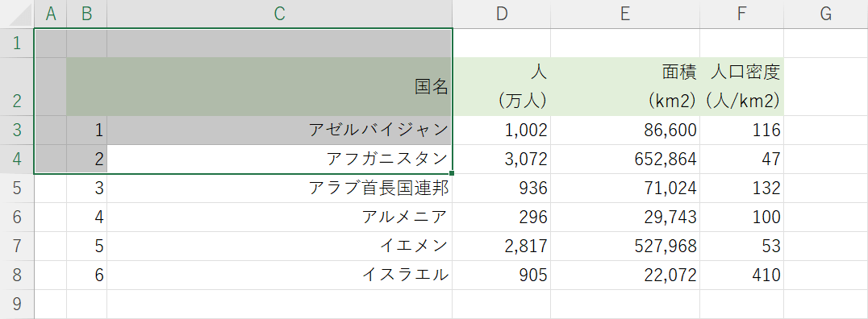Screen dimensions: 868x319
Task: Click the 人口密度 header cell
Action: pos(742,87)
